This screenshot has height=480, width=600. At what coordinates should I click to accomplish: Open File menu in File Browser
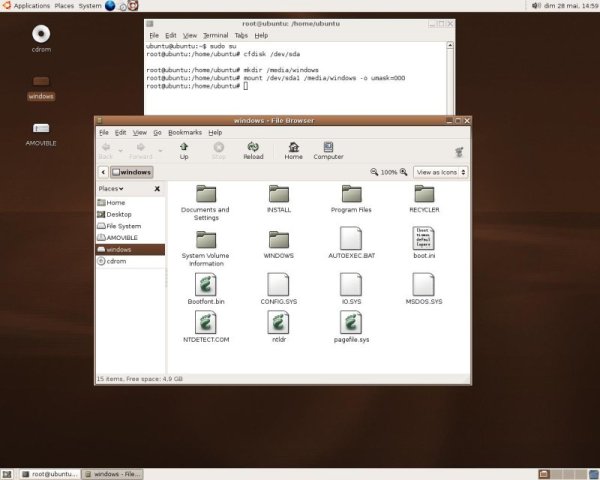pos(104,132)
